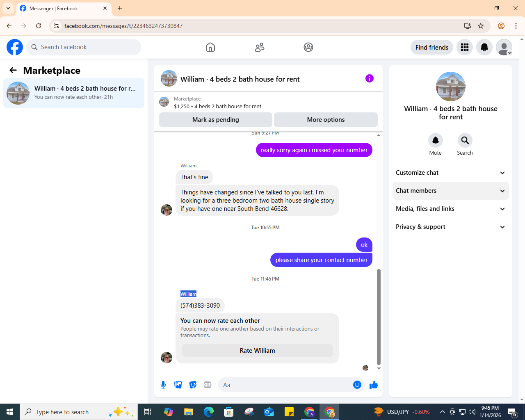Reload the page in Chrome
Viewport: 525px width, 420px height.
coord(39,26)
